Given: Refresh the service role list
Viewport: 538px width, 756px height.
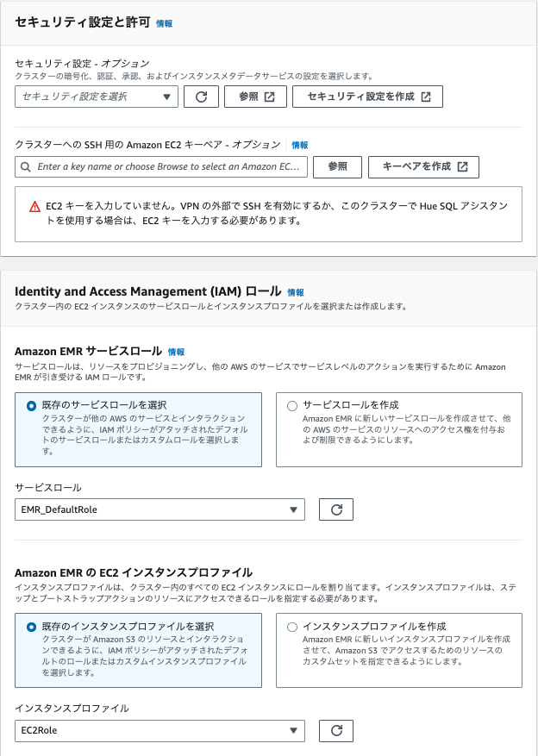Looking at the screenshot, I should pyautogui.click(x=336, y=509).
